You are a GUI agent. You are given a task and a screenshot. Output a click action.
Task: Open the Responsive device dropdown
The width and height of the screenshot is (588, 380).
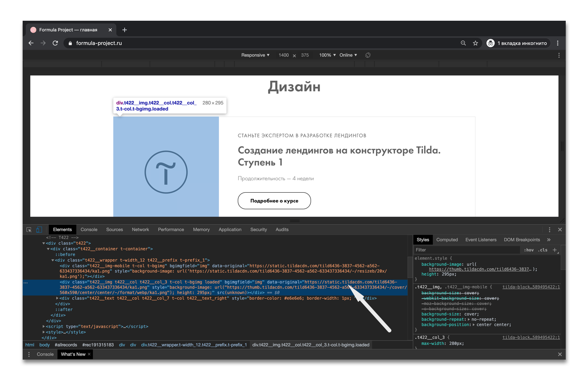point(256,55)
